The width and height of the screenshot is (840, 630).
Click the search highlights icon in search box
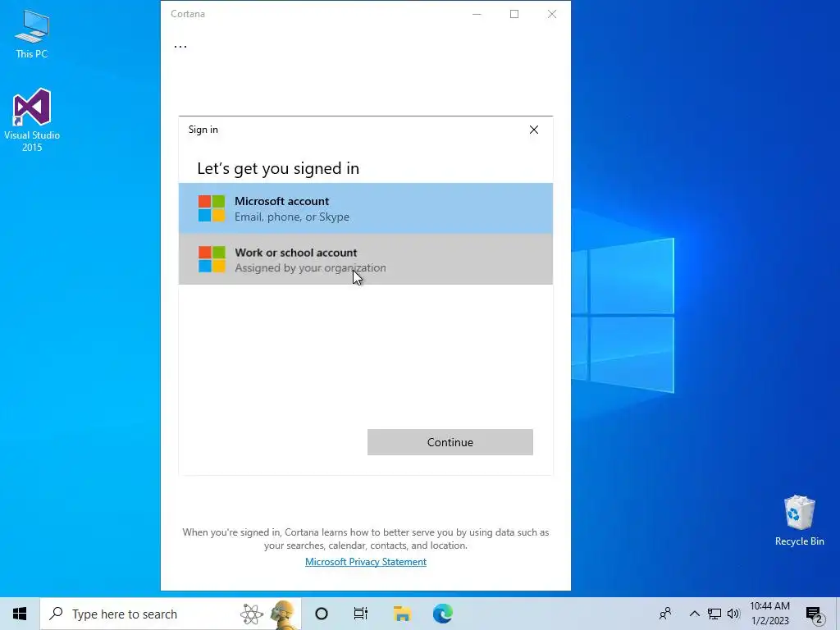[x=269, y=614]
